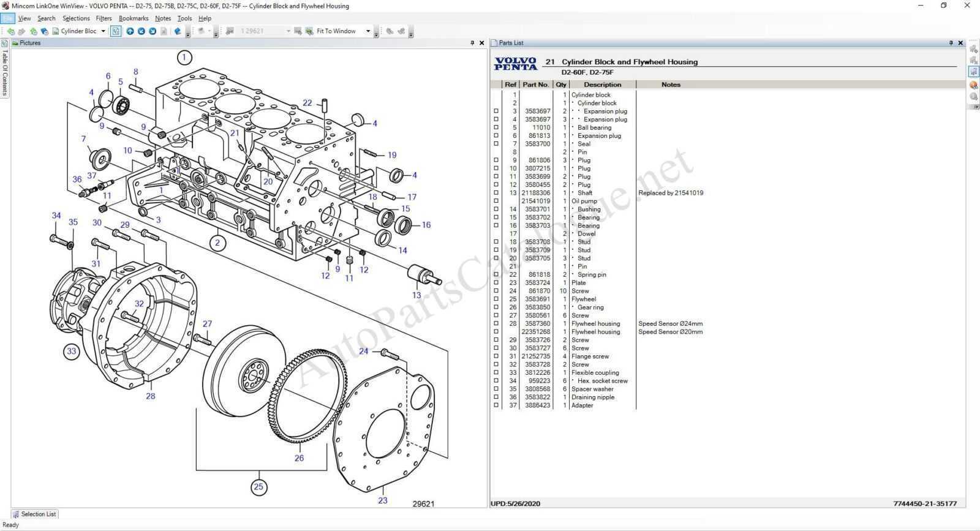This screenshot has height=531, width=980.
Task: Click callout number 13 near the shaft
Action: (x=417, y=295)
